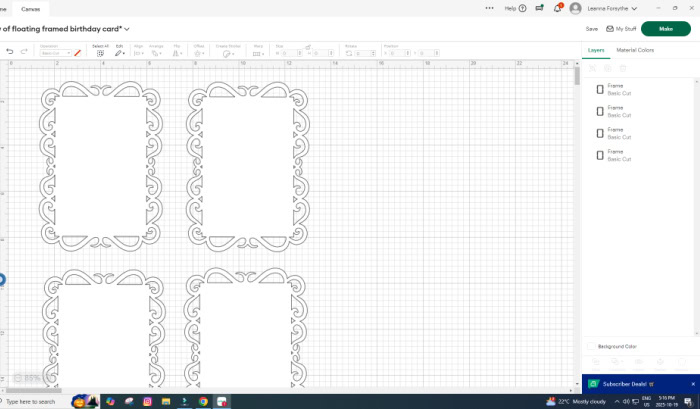Open File Explorer from the taskbar
Screen dimensions: 700x409
pos(166,401)
